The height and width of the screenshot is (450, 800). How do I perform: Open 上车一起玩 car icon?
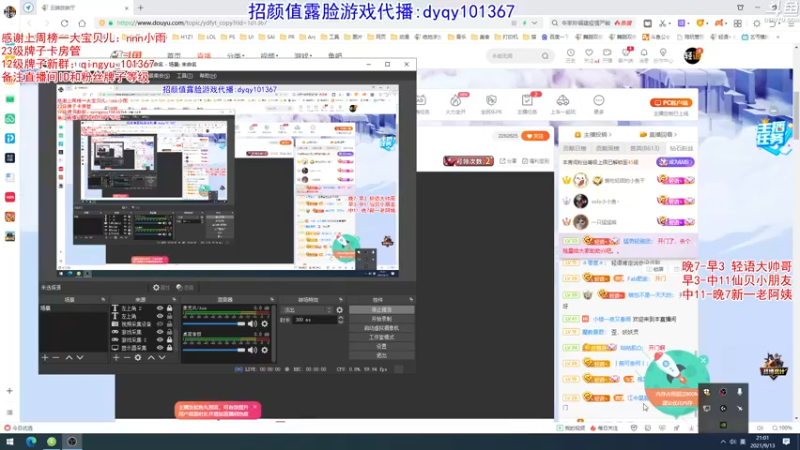[563, 101]
